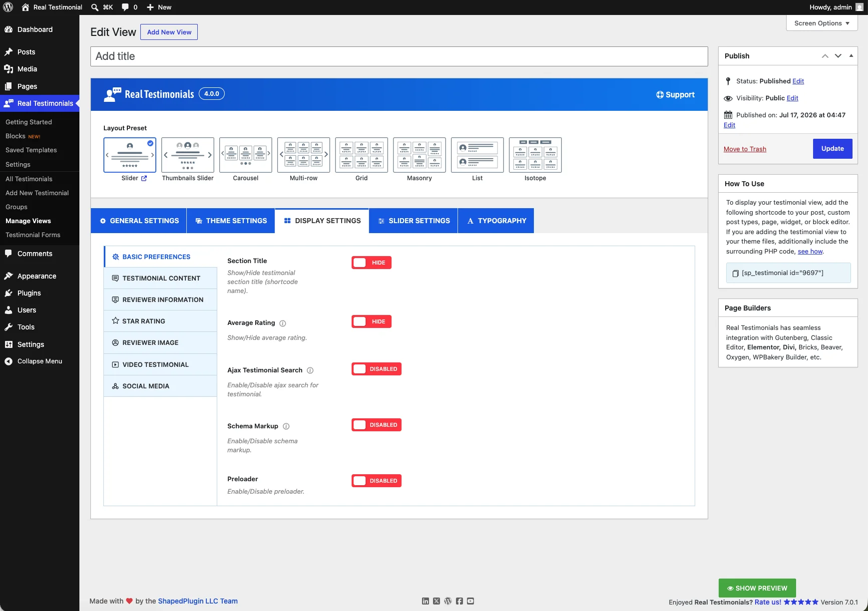Click the Schema Markup info icon
The image size is (868, 611).
coord(286,426)
